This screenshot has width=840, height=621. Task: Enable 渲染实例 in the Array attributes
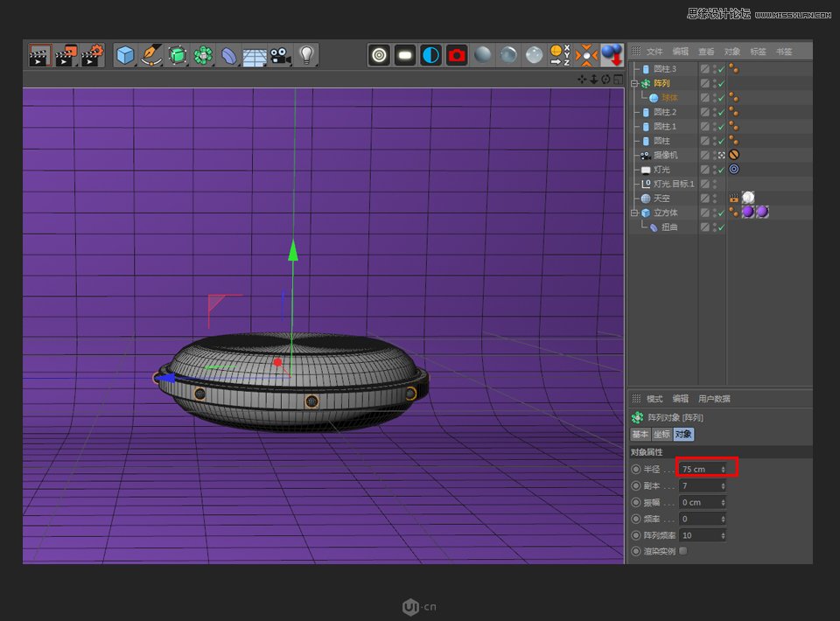(682, 551)
